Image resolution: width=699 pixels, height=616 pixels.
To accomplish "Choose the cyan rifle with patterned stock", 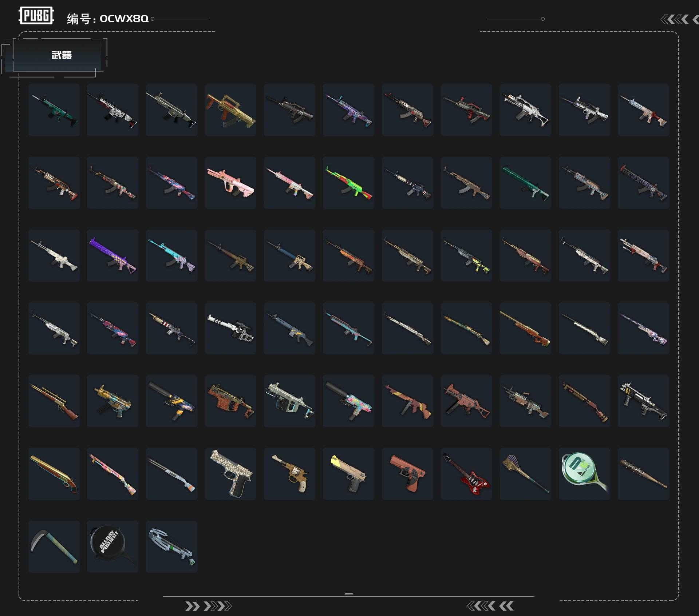I will [x=171, y=255].
